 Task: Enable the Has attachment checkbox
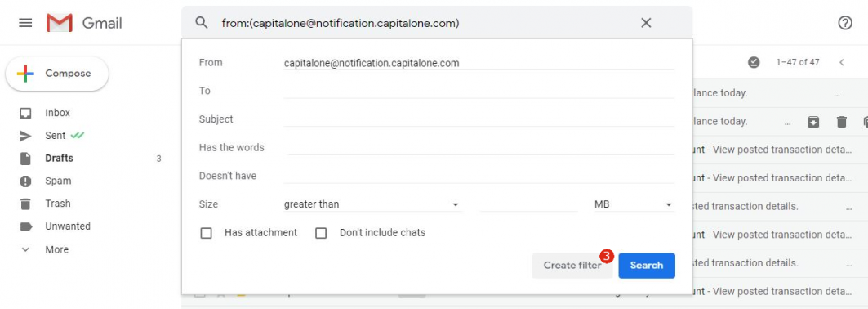[x=206, y=233]
